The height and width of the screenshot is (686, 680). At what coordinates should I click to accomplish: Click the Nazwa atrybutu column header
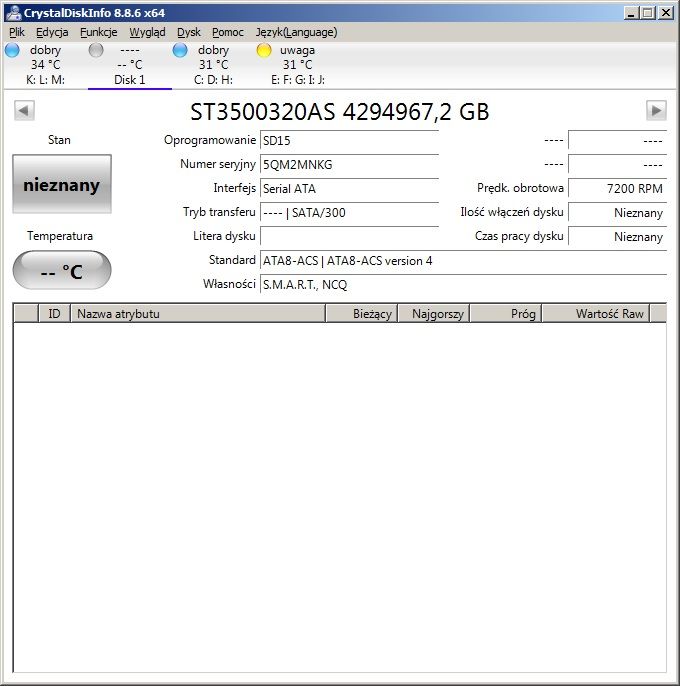coord(198,314)
